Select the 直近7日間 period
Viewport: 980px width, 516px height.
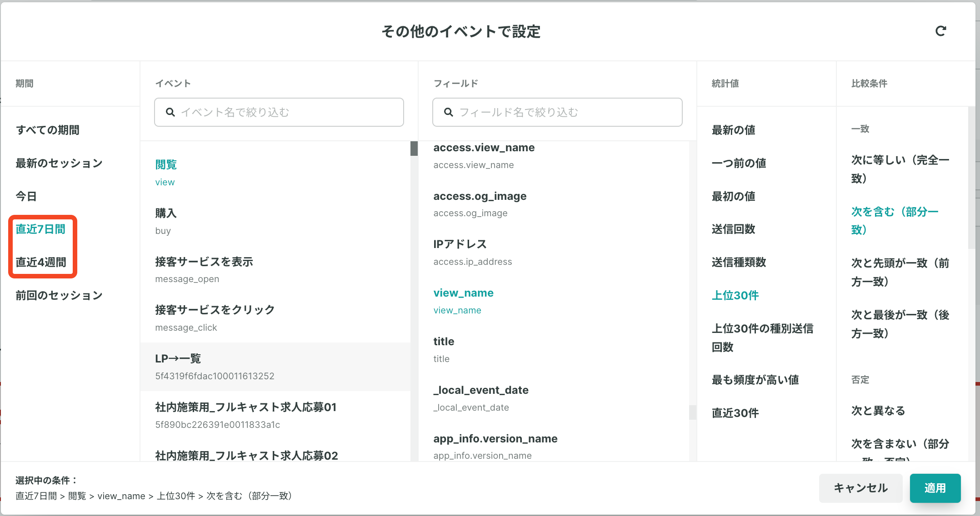40,229
